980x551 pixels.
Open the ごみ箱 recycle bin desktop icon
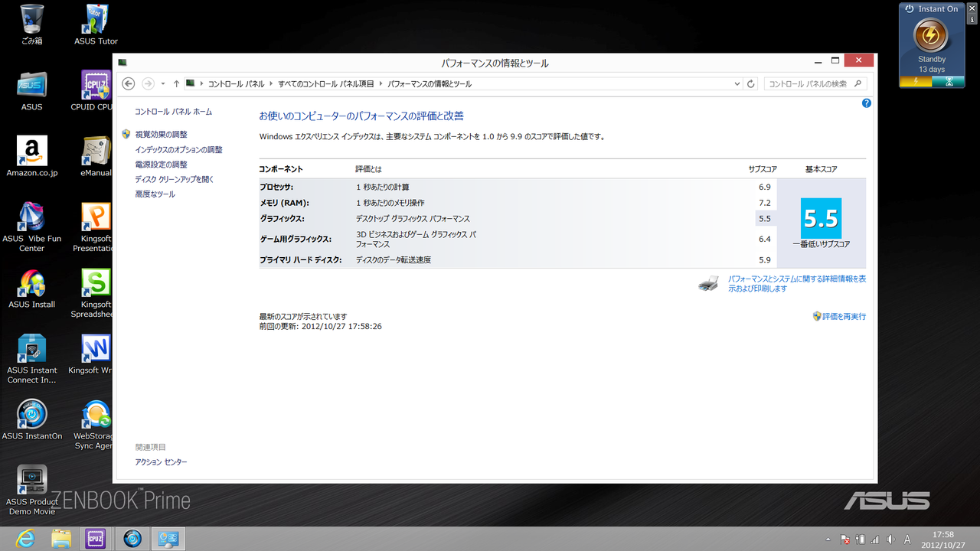pos(32,24)
